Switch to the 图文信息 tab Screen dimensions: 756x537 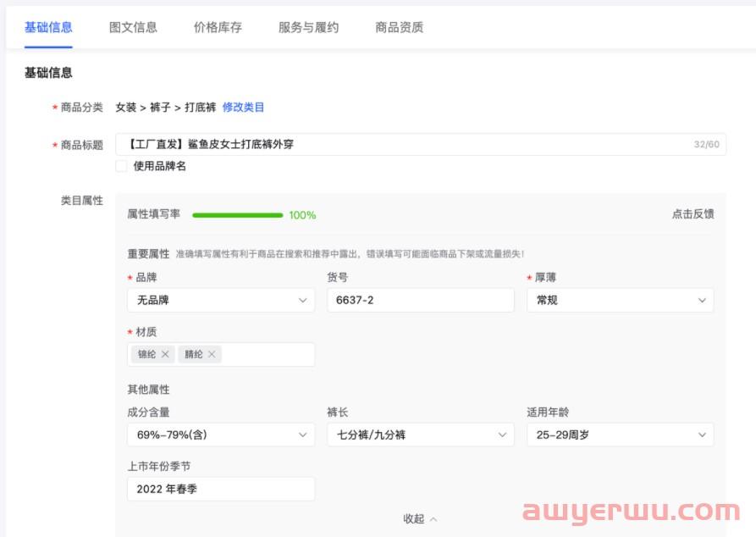pos(135,27)
